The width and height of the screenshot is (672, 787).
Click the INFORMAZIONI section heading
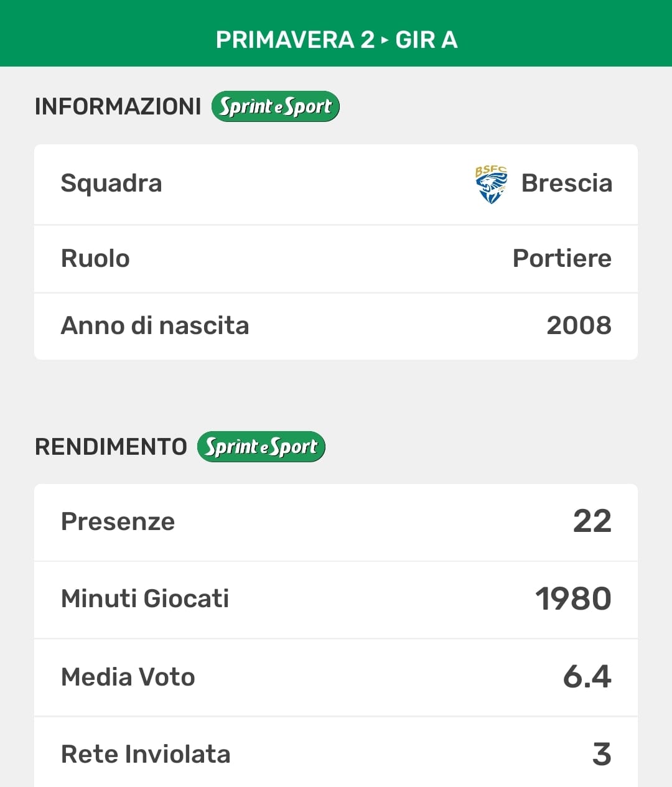click(118, 106)
